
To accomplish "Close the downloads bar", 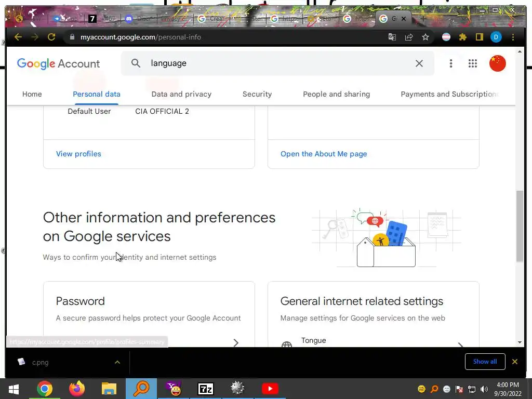I will point(515,362).
